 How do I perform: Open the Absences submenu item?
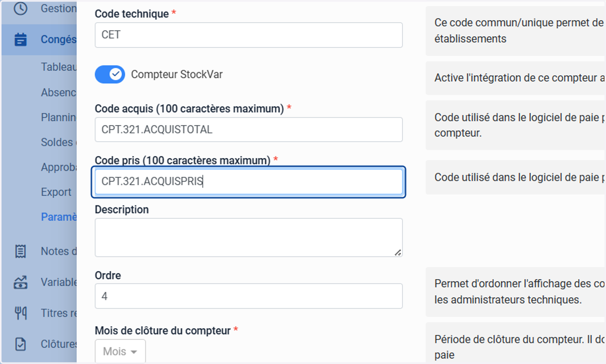coord(59,92)
